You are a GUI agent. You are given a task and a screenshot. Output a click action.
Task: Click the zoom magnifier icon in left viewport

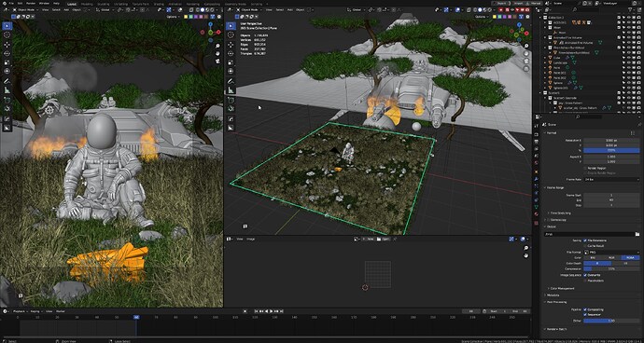[x=217, y=46]
